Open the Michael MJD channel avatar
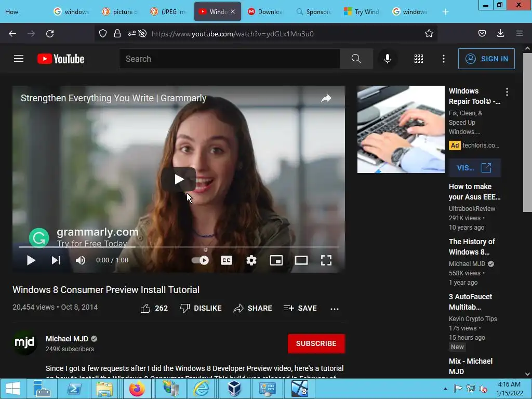Image resolution: width=532 pixels, height=399 pixels. [25, 343]
